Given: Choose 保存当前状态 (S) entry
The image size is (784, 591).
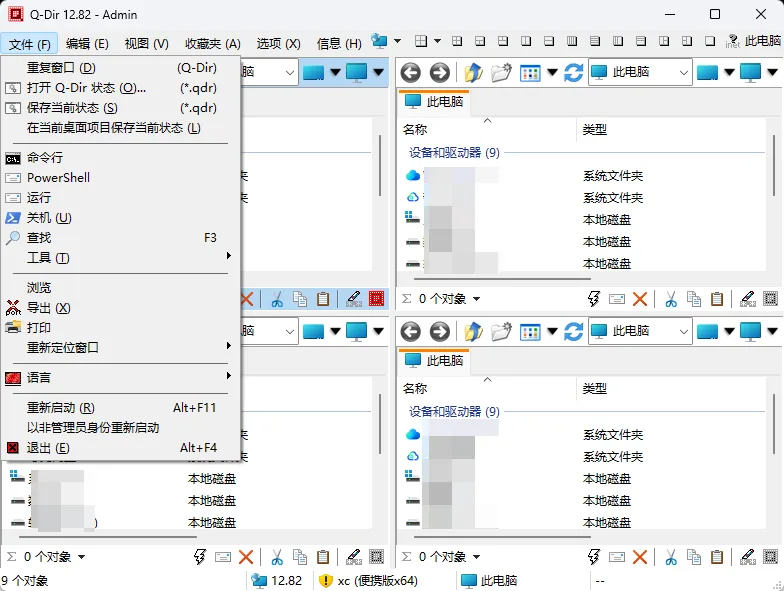Looking at the screenshot, I should point(122,108).
